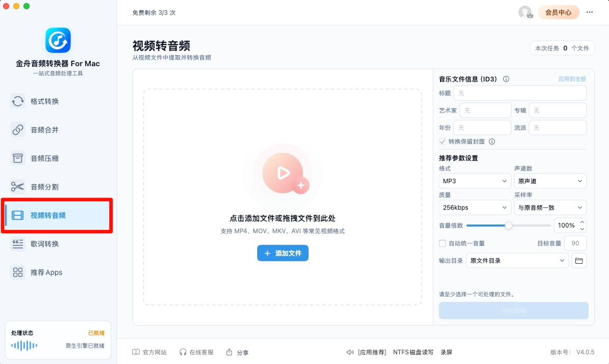Open the 录屏 link
The height and width of the screenshot is (364, 609).
coord(446,352)
